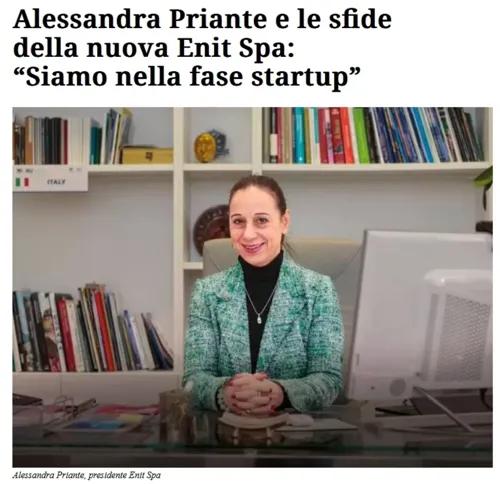Click the eyeglasses on the desk
500x484 pixels.
pos(72,408)
